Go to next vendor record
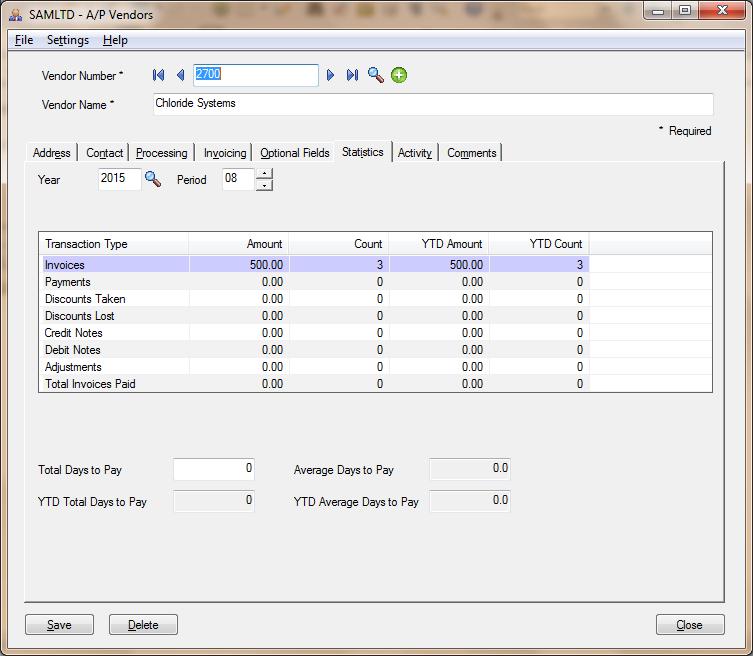The height and width of the screenshot is (656, 753). coord(330,75)
